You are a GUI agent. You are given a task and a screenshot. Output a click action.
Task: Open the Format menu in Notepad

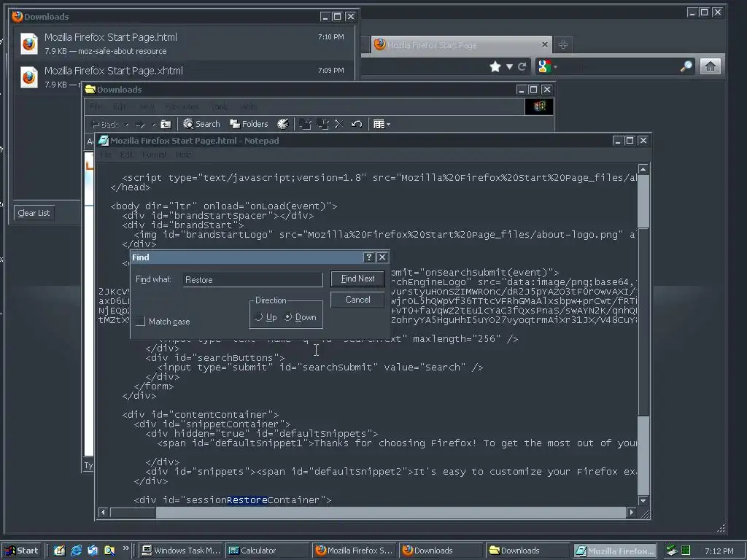click(x=155, y=155)
